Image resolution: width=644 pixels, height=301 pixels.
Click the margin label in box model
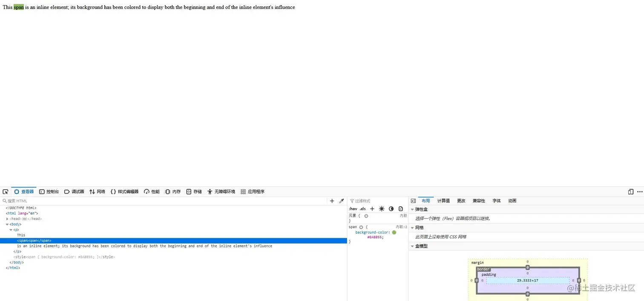477,263
